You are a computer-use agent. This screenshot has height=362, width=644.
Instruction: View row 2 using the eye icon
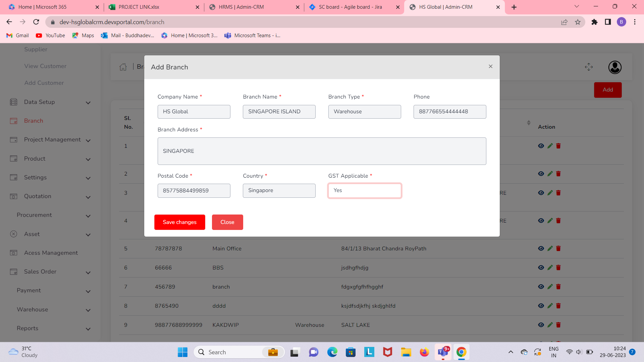tap(541, 174)
